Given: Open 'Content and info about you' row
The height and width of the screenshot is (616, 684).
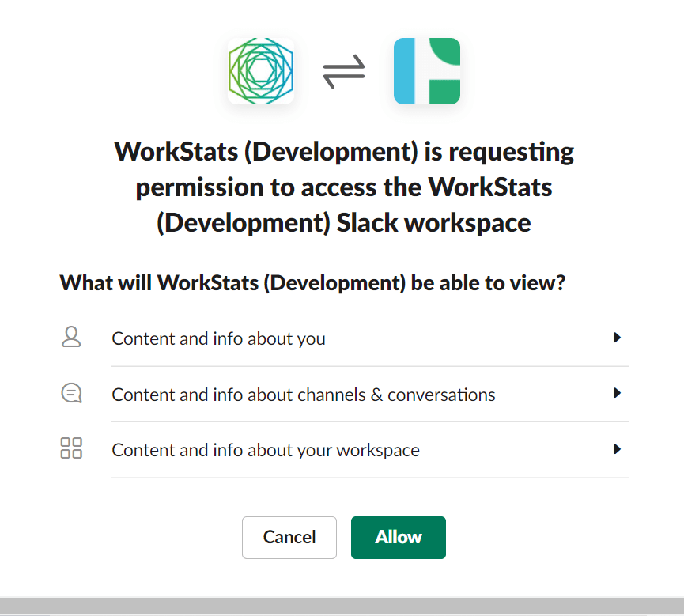Looking at the screenshot, I should (x=345, y=338).
